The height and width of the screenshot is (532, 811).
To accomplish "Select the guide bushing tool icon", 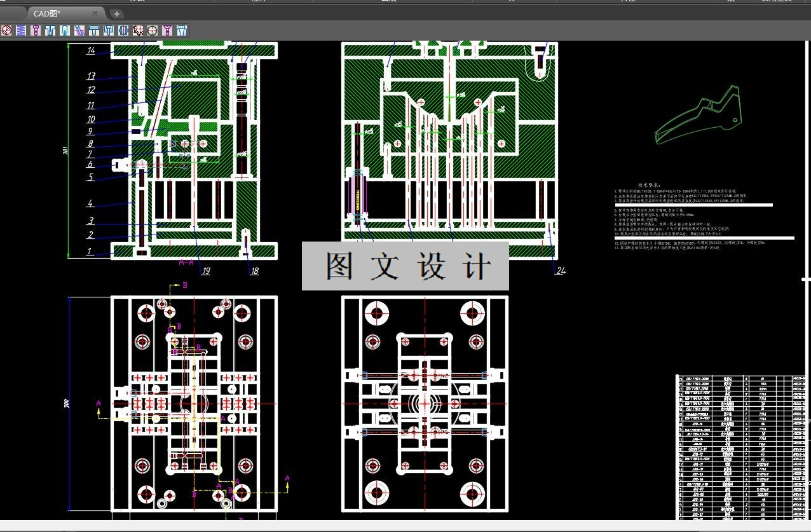I will pyautogui.click(x=123, y=30).
